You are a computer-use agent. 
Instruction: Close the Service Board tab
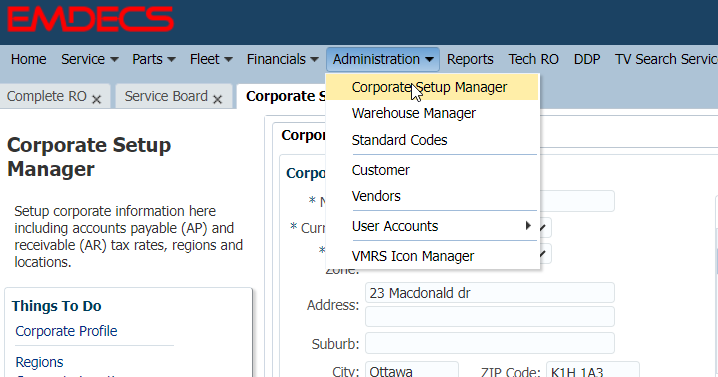point(218,99)
